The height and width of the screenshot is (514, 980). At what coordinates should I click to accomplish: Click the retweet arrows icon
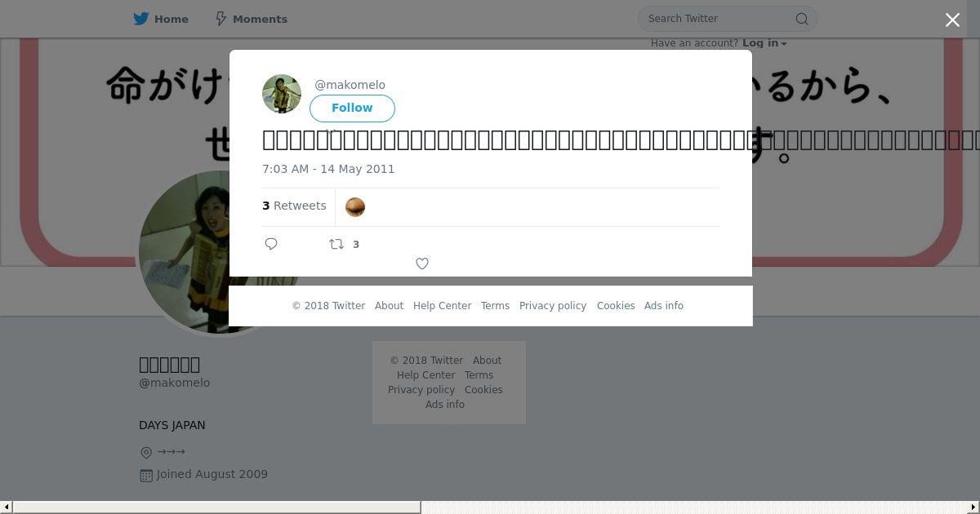click(x=336, y=244)
